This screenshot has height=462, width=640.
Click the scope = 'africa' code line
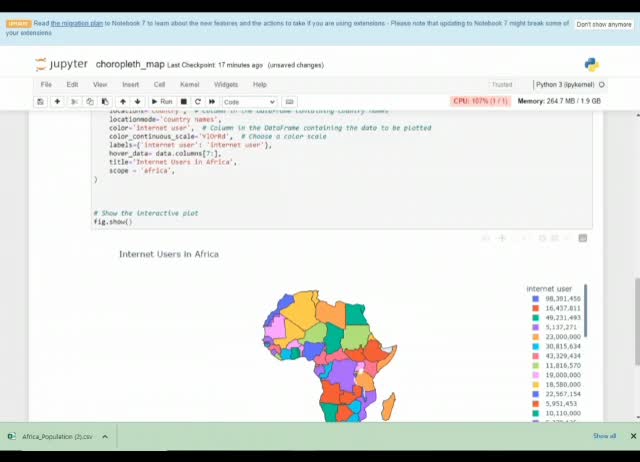(x=142, y=171)
